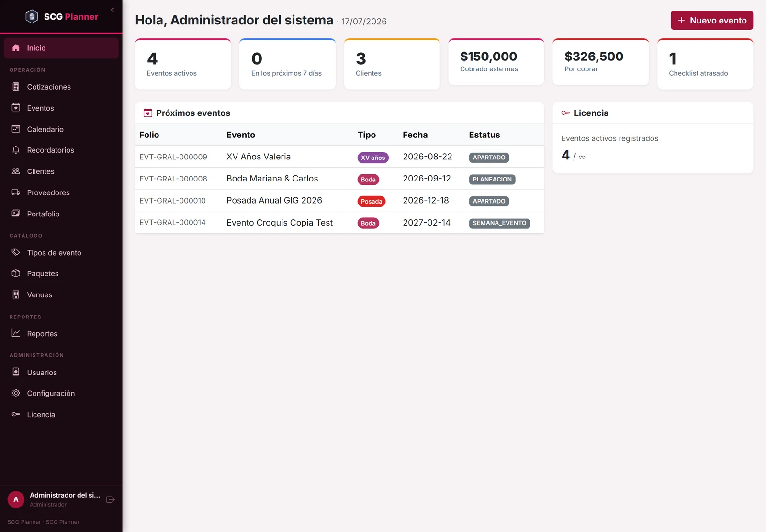Image resolution: width=766 pixels, height=532 pixels.
Task: Click the date 2026-08-22
Action: pos(428,157)
